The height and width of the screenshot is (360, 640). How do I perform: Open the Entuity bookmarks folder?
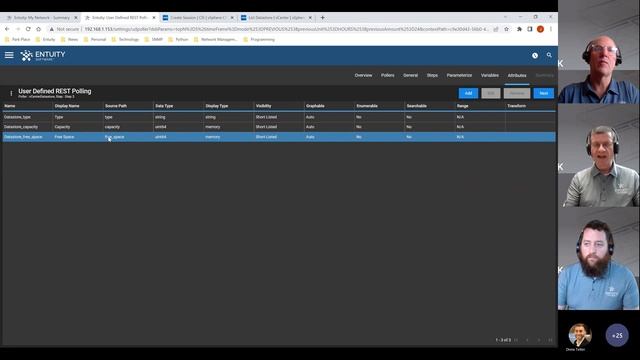[45, 40]
